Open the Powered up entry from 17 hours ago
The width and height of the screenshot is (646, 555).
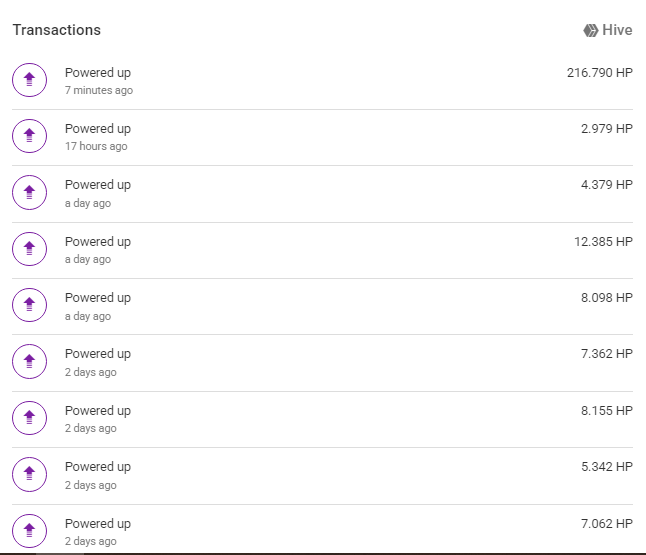98,129
